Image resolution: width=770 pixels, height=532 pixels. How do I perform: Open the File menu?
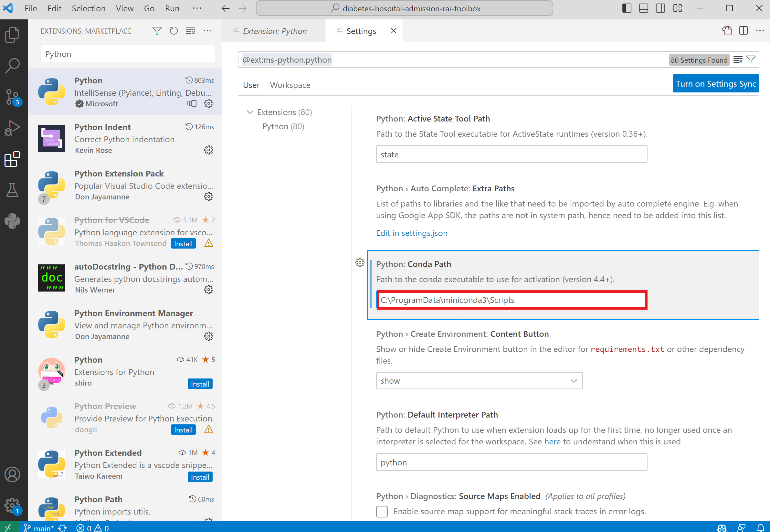pos(31,8)
